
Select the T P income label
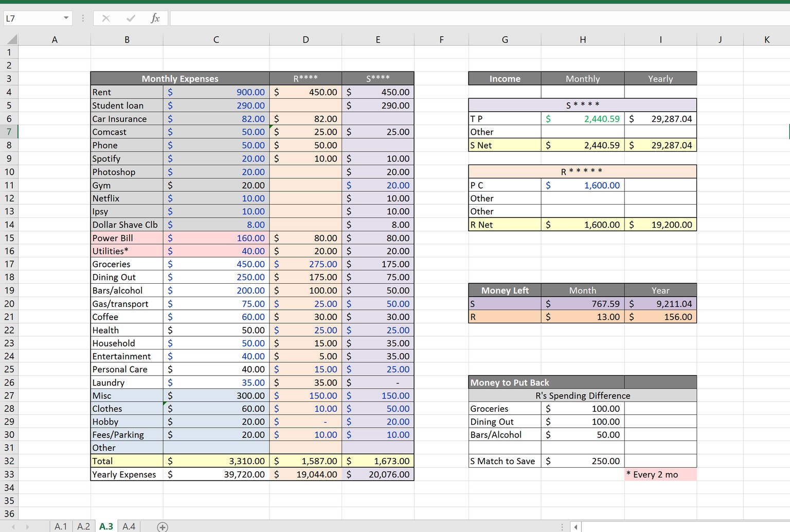click(505, 119)
